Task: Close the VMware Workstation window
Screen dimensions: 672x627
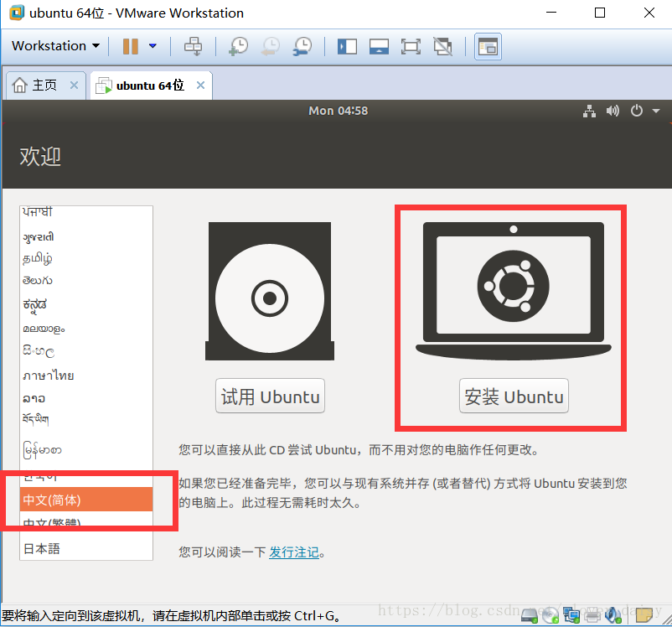Action: pos(649,13)
